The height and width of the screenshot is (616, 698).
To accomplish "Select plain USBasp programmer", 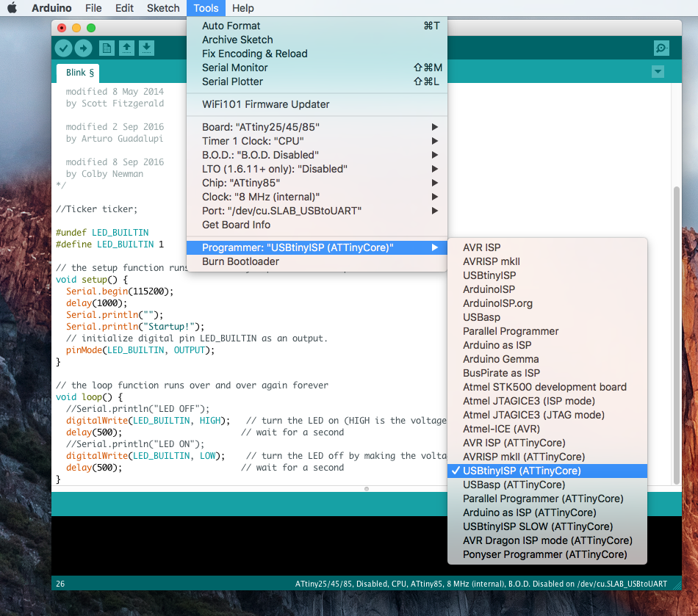I will (x=547, y=317).
